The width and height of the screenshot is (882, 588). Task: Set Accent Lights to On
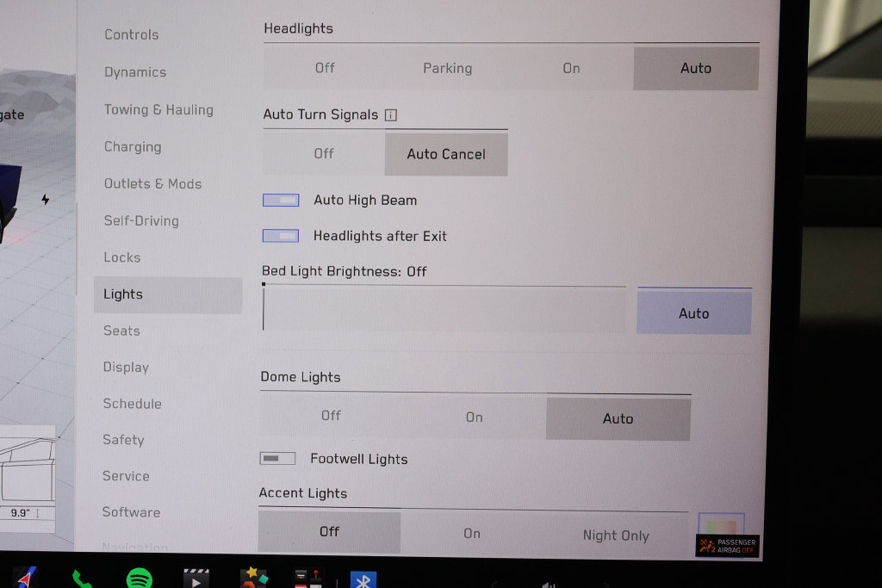pos(472,533)
